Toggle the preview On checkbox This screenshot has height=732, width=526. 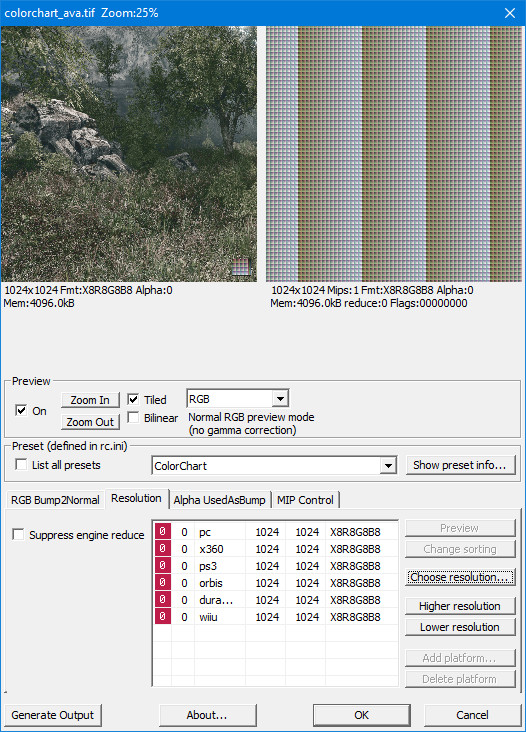(21, 410)
